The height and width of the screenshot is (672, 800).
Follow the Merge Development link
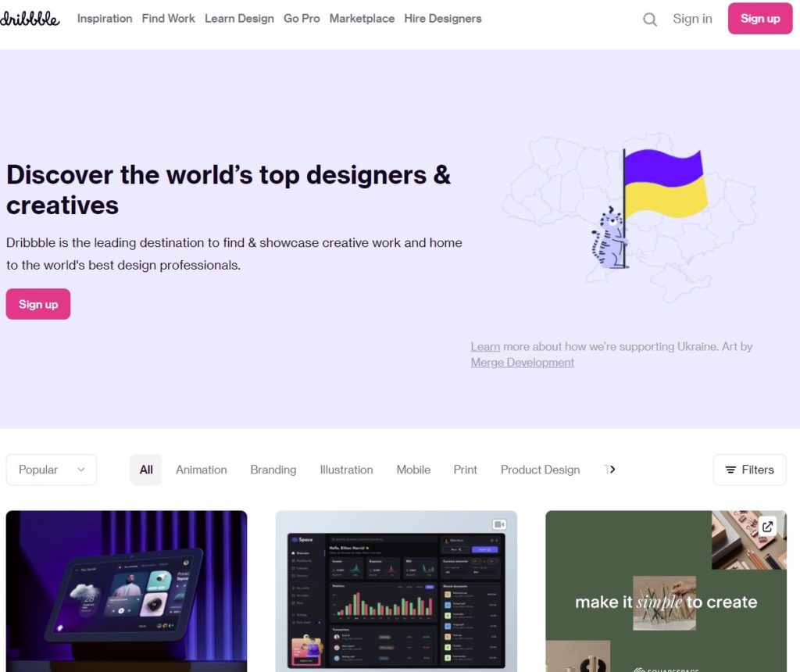pos(522,363)
